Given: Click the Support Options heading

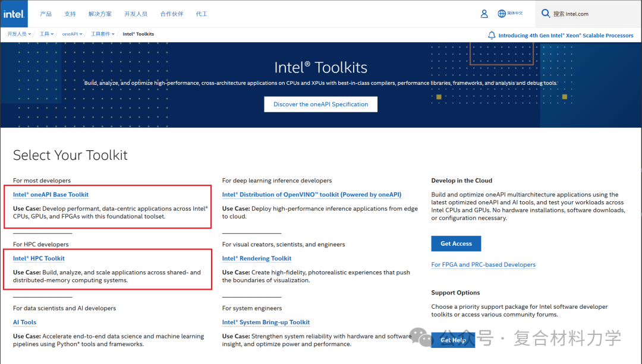Looking at the screenshot, I should [455, 292].
